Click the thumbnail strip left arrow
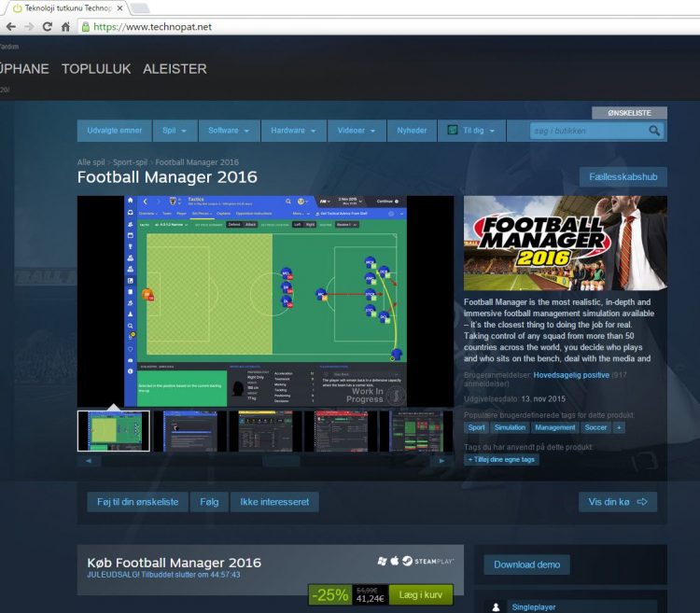The width and height of the screenshot is (700, 613). [89, 460]
